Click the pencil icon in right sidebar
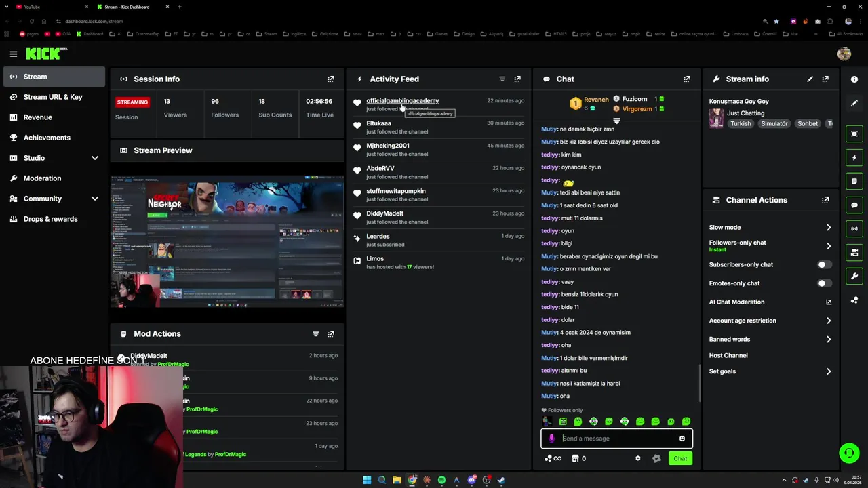 pyautogui.click(x=854, y=103)
